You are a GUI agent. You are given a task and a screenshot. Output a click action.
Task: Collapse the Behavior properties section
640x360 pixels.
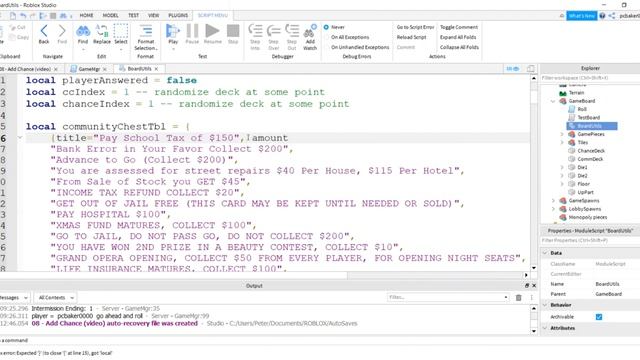pyautogui.click(x=545, y=305)
